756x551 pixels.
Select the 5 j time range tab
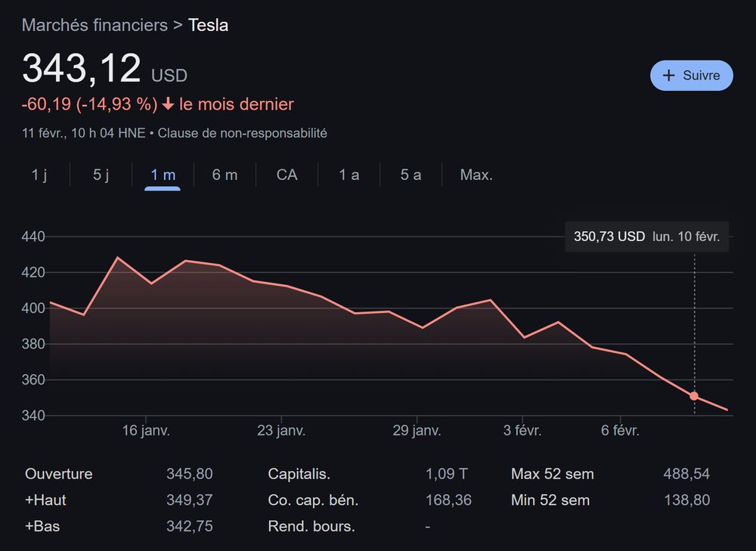pyautogui.click(x=101, y=175)
